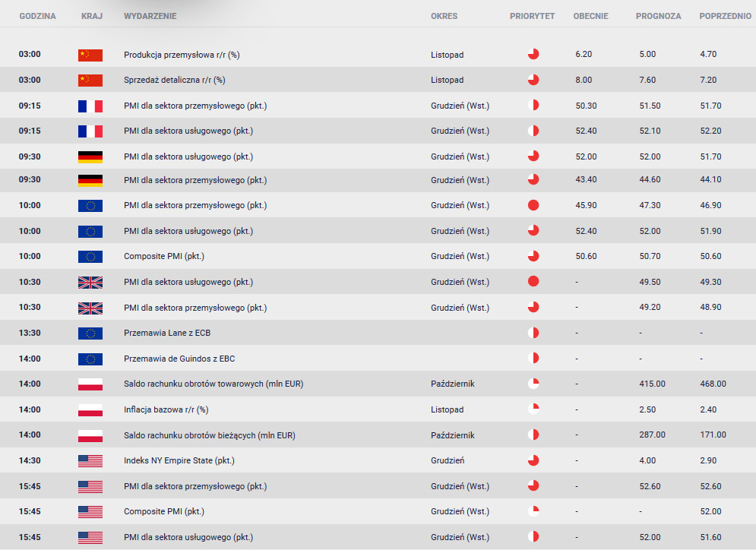Screen dimensions: 756x550
Task: Click UK flag for 10:30 usługowego PMI
Action: point(90,282)
